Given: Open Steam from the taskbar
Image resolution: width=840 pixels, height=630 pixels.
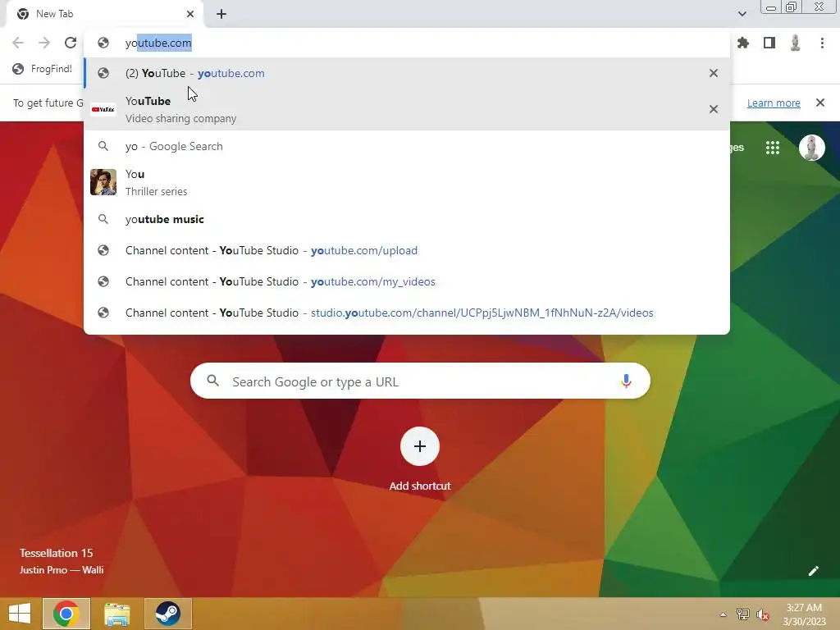Looking at the screenshot, I should [167, 614].
